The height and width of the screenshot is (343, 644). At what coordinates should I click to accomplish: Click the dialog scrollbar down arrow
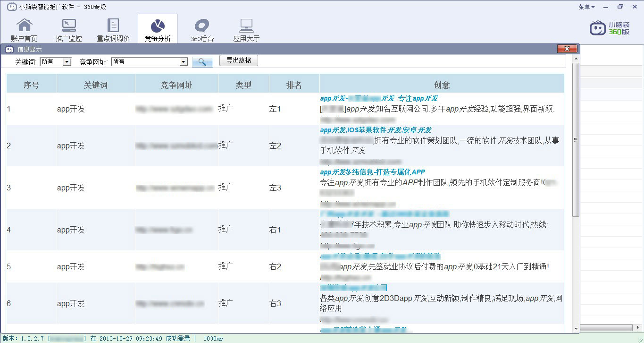coord(576,328)
